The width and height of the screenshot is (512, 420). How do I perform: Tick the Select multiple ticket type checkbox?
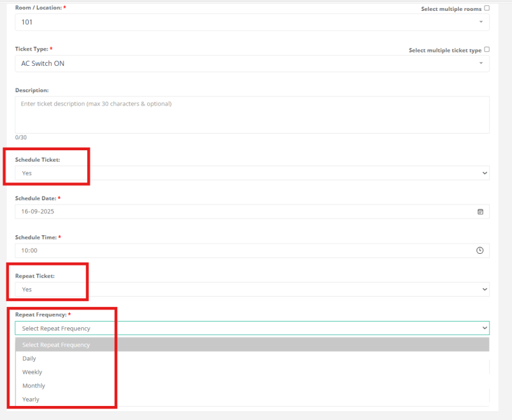click(487, 49)
